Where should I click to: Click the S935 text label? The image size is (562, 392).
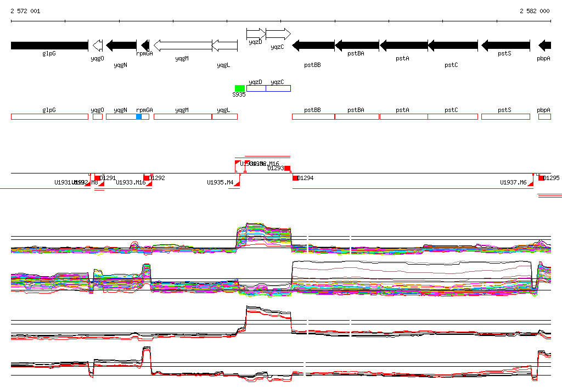(239, 94)
